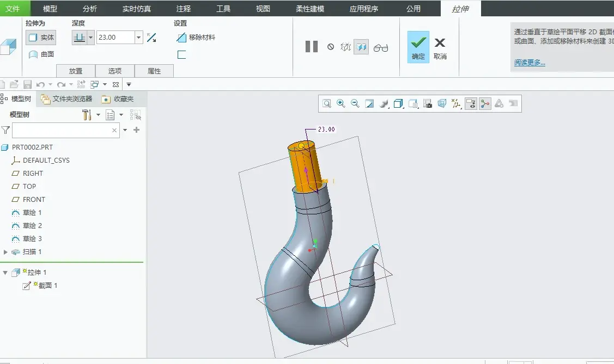Select 实体 solid extrude type
The image size is (614, 364).
pos(41,38)
